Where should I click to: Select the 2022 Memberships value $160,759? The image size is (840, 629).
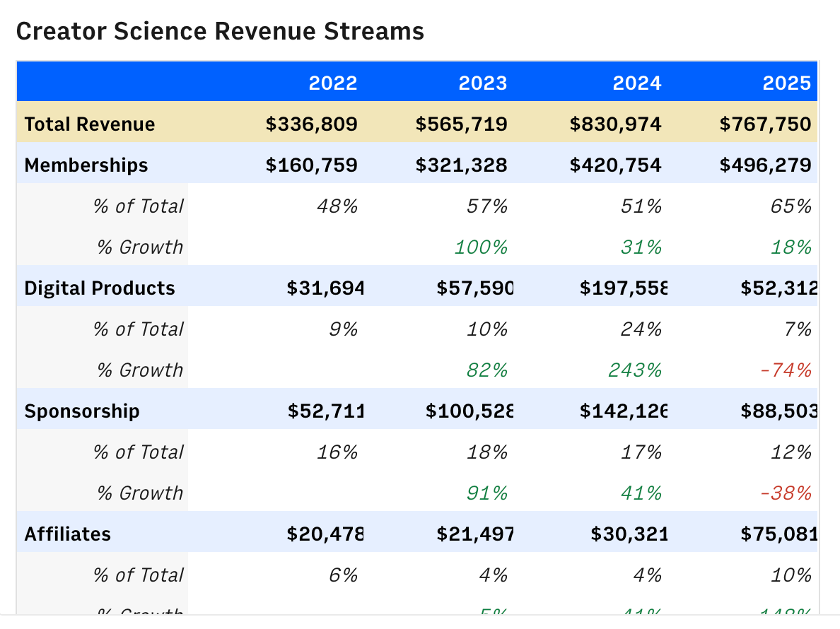(x=312, y=165)
